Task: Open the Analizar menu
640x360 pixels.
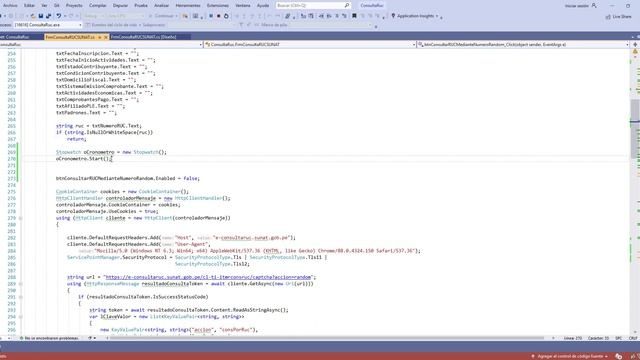Action: pyautogui.click(x=161, y=6)
